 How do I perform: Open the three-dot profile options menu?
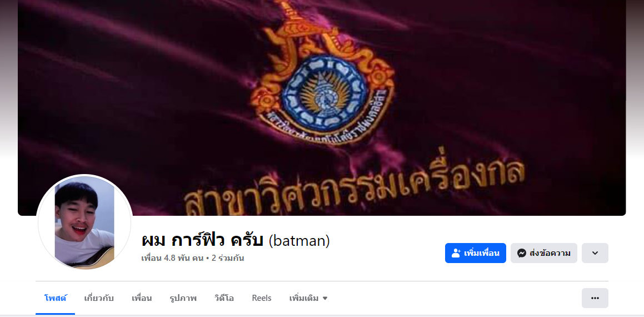595,298
